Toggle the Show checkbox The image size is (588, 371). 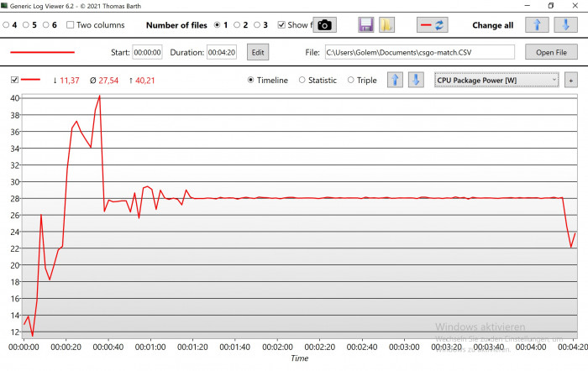(281, 25)
